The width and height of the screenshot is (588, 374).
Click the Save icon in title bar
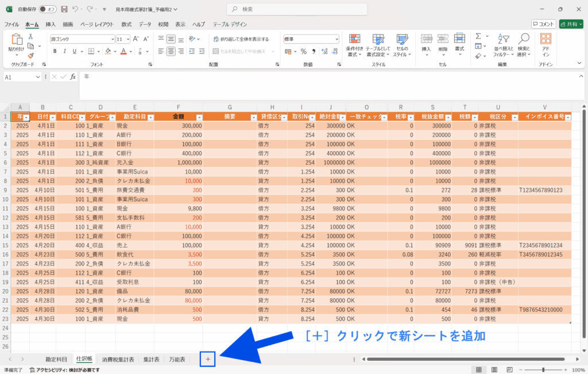coord(64,9)
